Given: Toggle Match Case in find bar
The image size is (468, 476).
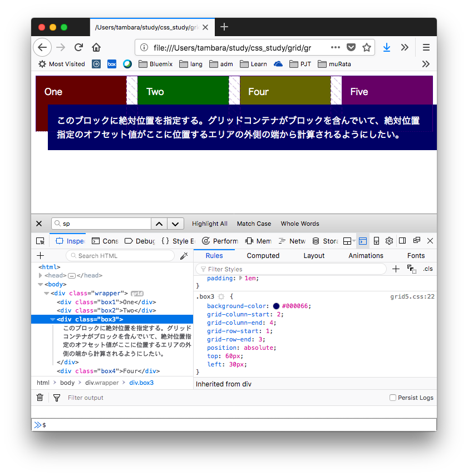Looking at the screenshot, I should click(x=254, y=224).
